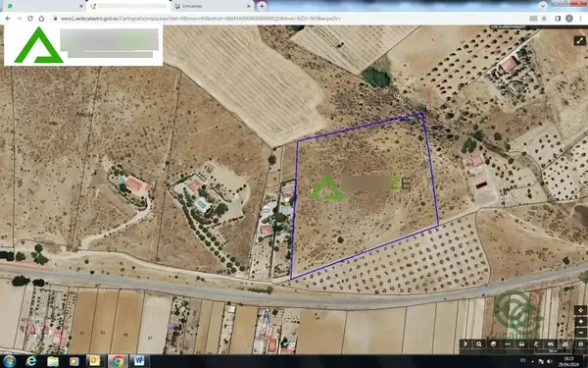Select the distance measurement tool
This screenshot has width=588, height=368.
pyautogui.click(x=508, y=344)
